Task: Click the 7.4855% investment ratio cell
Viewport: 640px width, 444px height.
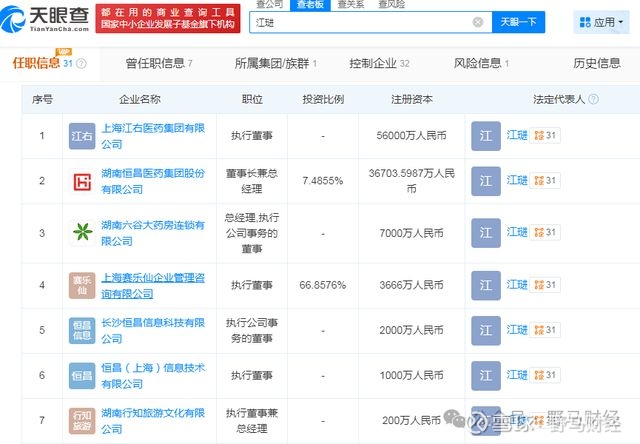Action: point(322,181)
